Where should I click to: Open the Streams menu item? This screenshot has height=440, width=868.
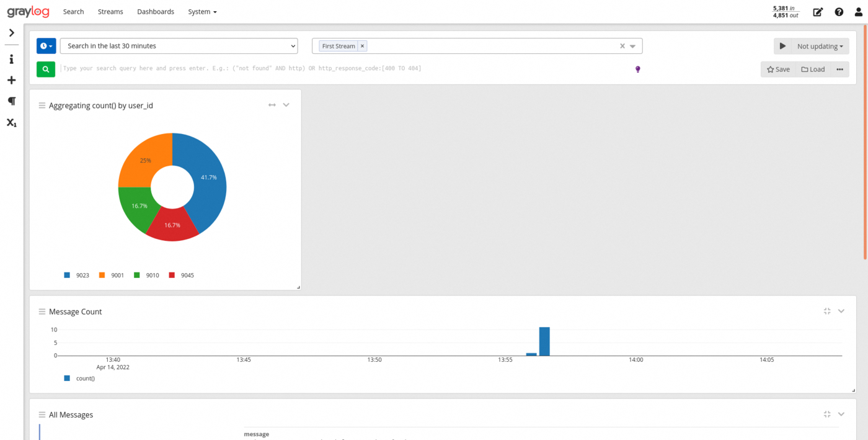pos(110,12)
